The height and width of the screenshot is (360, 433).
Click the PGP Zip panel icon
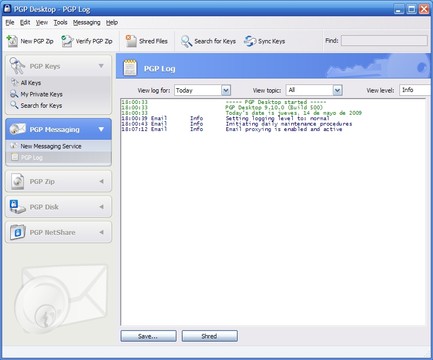17,181
